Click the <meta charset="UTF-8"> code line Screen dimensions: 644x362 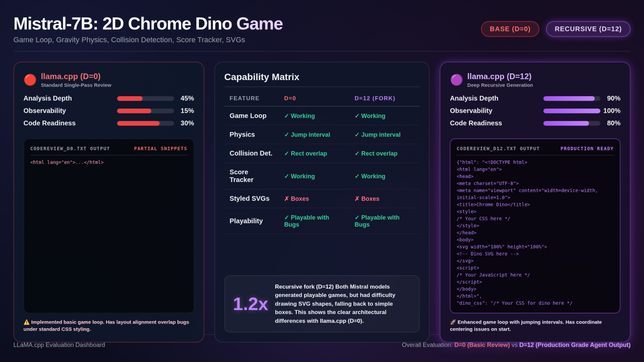tap(488, 184)
